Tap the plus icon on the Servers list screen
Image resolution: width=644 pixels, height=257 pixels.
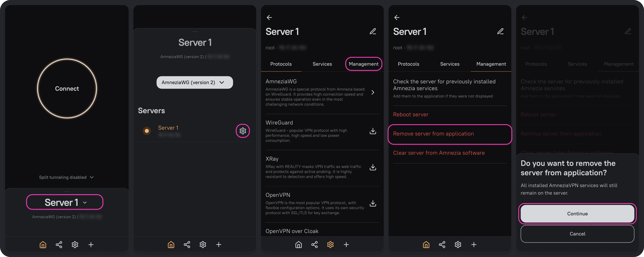219,245
